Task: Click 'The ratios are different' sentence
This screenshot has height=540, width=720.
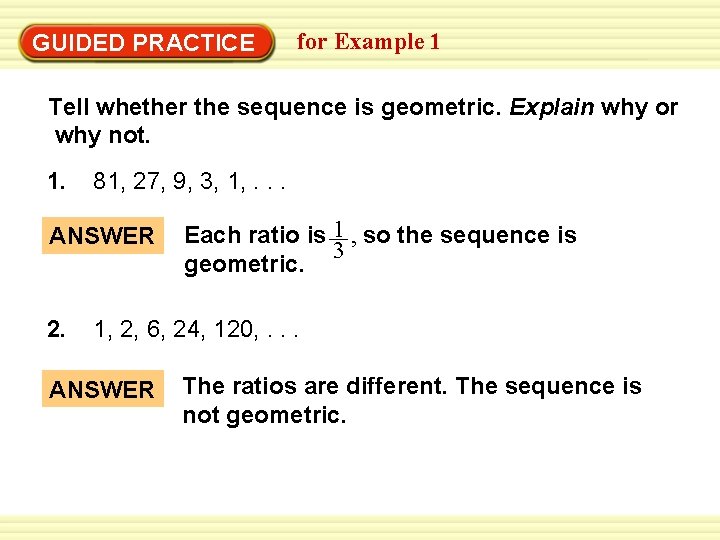Action: point(315,386)
